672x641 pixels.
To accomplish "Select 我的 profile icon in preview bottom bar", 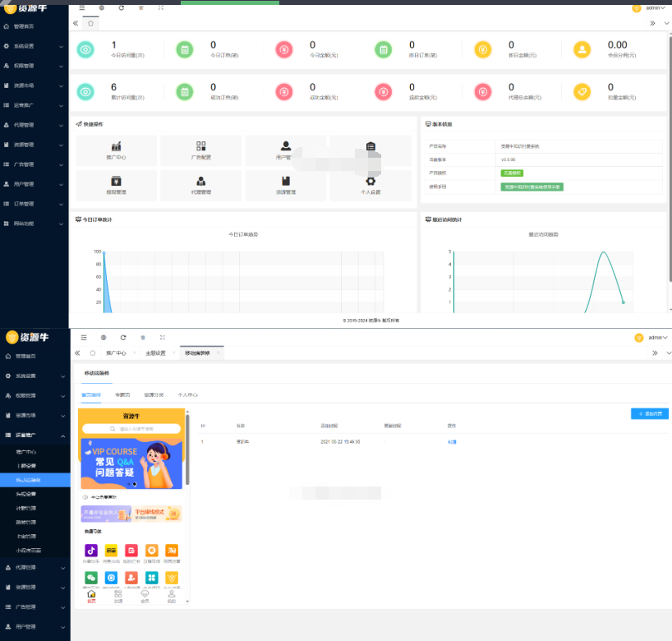I will [171, 596].
